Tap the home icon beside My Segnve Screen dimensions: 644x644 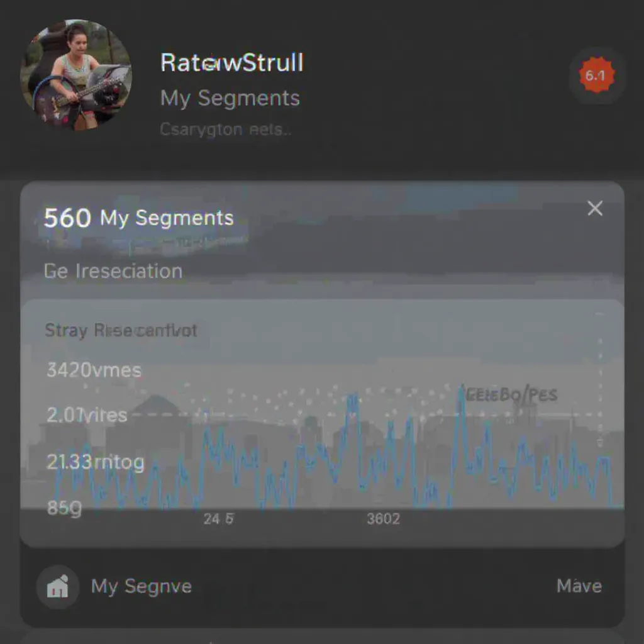pyautogui.click(x=57, y=586)
